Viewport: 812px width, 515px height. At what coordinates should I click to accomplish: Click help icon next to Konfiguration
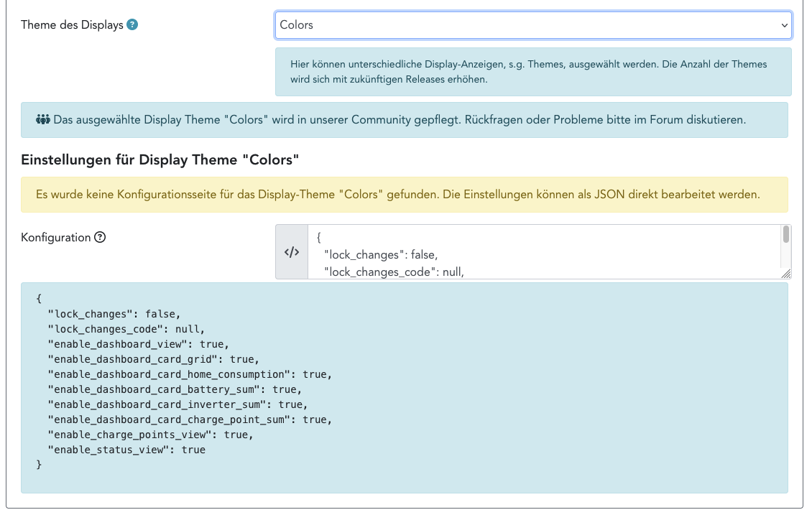click(x=100, y=237)
